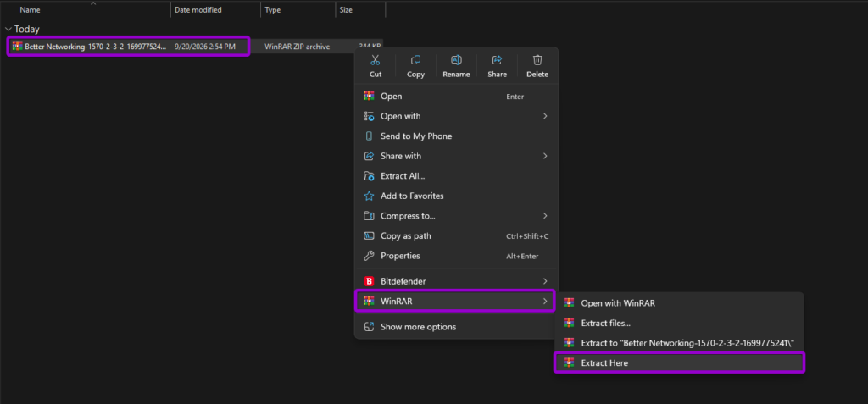The width and height of the screenshot is (868, 404).
Task: Expand the Share with submenu arrow
Action: (x=545, y=156)
